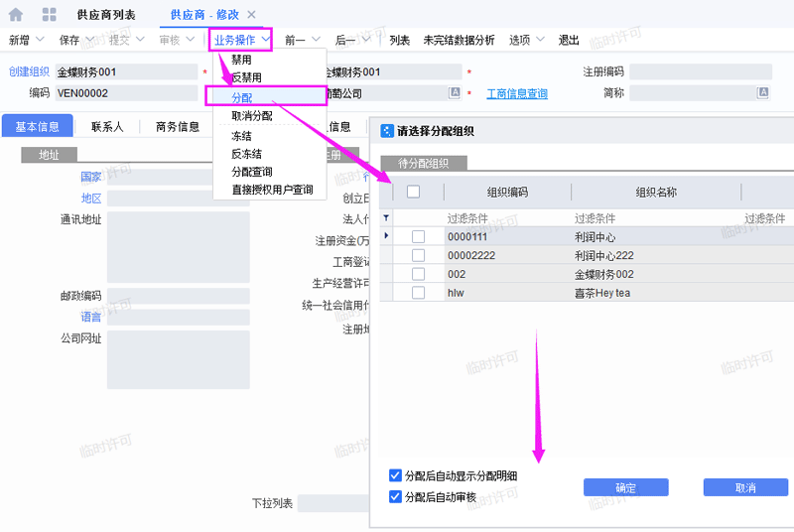Click the filter funnel icon in grid
Image resolution: width=794 pixels, height=532 pixels.
(x=386, y=217)
